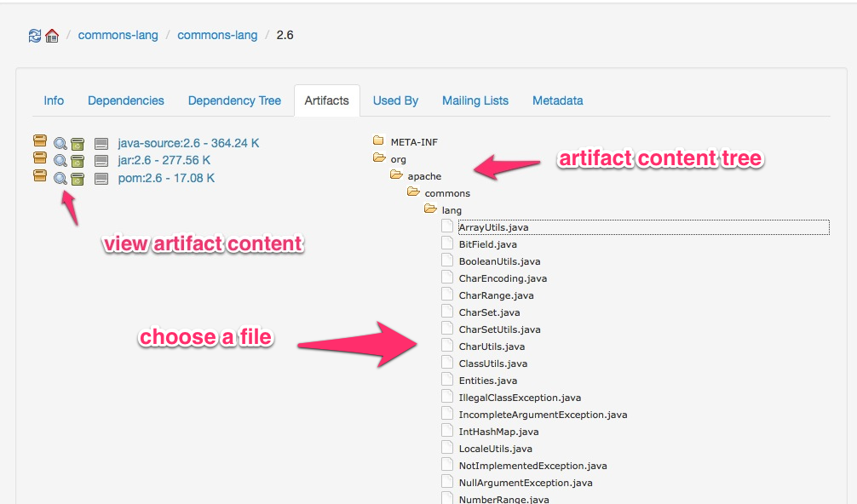Open the java-source:2.6 - 364.24 K link
Viewport: 857px width, 504px height.
tap(188, 143)
